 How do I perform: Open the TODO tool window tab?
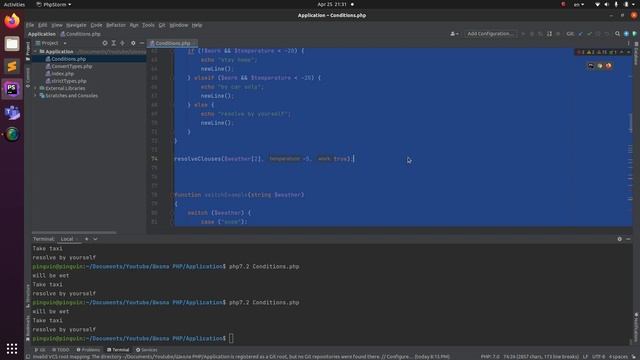click(x=61, y=350)
